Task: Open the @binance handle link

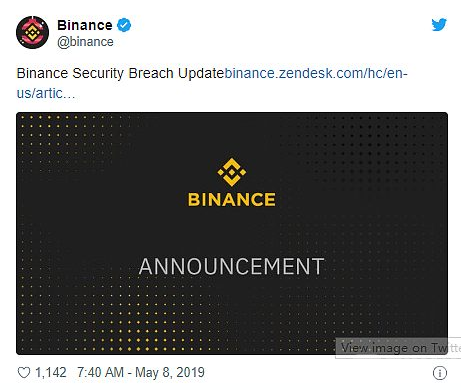Action: point(85,42)
